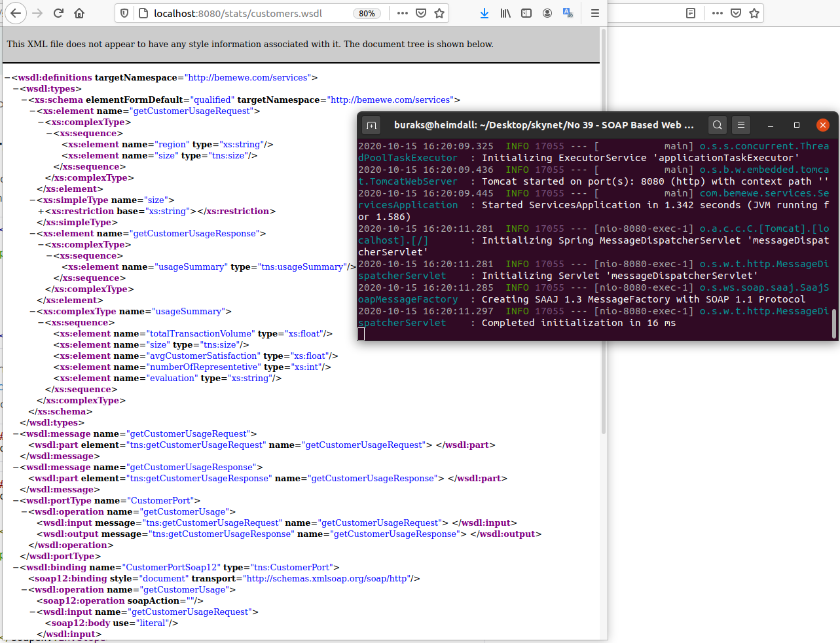Open a new terminal tab
The height and width of the screenshot is (643, 840).
point(371,124)
